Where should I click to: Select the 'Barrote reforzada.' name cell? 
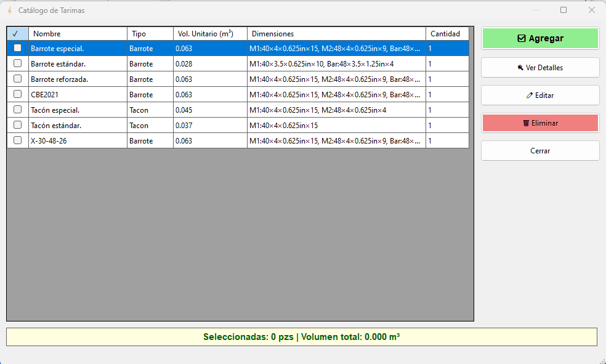tap(78, 79)
